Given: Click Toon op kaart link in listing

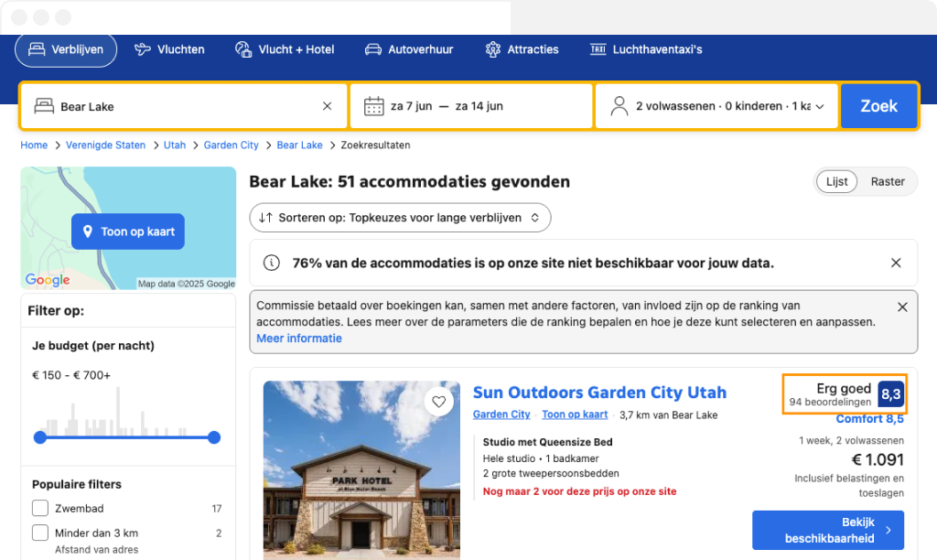Looking at the screenshot, I should pyautogui.click(x=575, y=415).
